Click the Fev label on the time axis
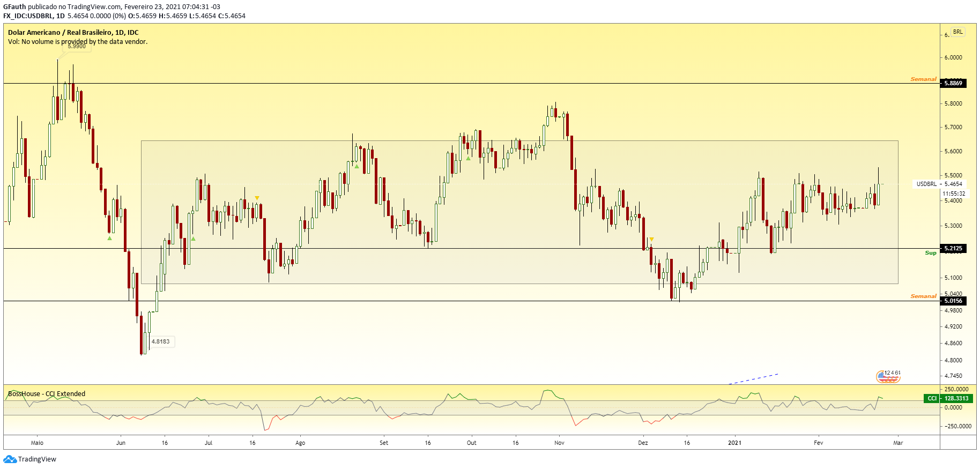The height and width of the screenshot is (469, 980). (818, 443)
